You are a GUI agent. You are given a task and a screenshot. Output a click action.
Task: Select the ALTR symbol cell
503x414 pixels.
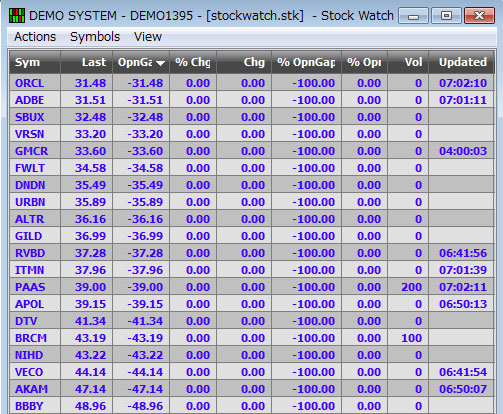tap(35, 219)
